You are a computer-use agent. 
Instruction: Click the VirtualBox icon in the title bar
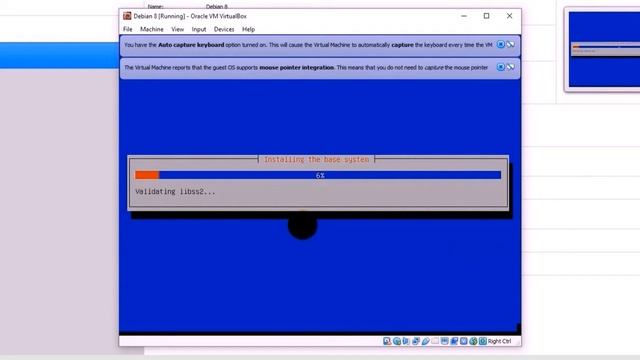[x=127, y=16]
